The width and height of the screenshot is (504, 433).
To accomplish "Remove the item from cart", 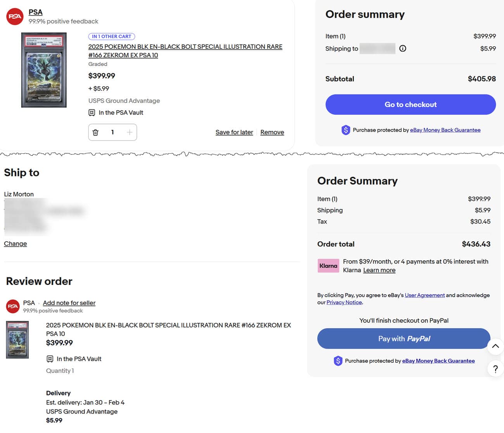I will [x=272, y=132].
